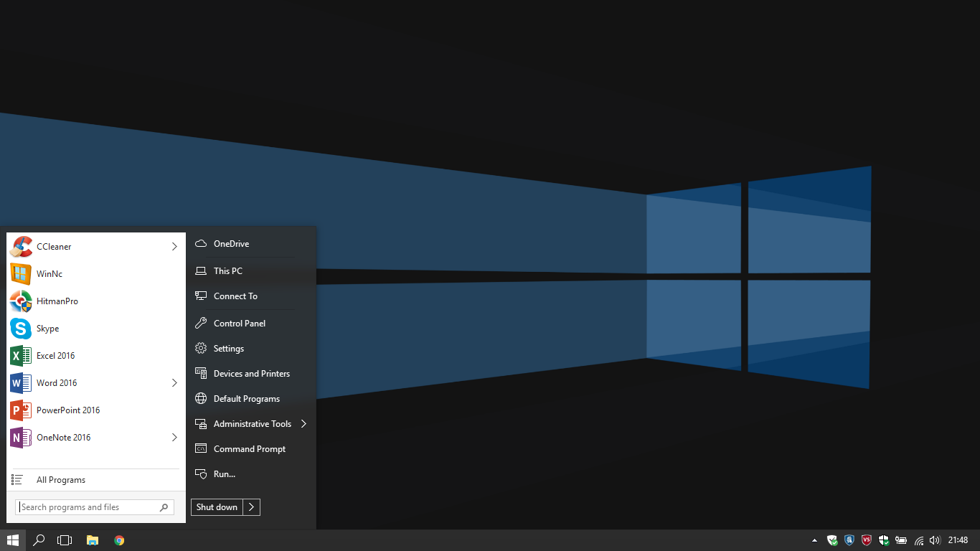980x551 pixels.
Task: Expand the Word 2016 recent files arrow
Action: coord(174,383)
